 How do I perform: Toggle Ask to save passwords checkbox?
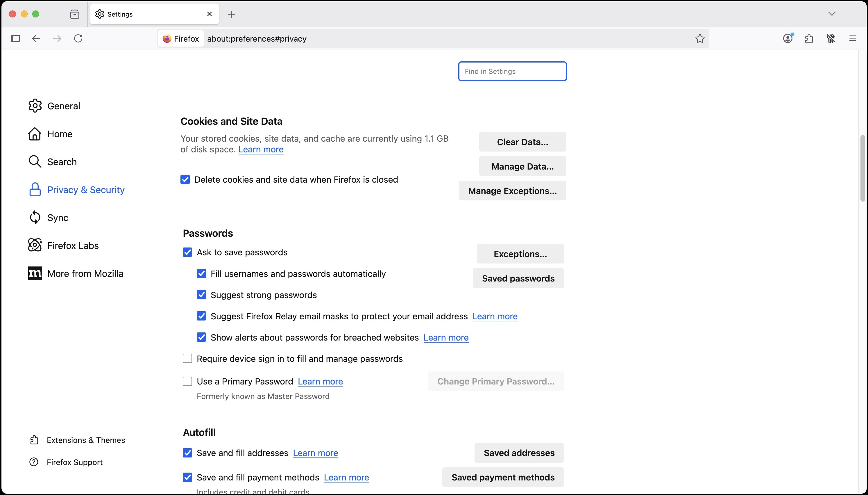click(187, 252)
